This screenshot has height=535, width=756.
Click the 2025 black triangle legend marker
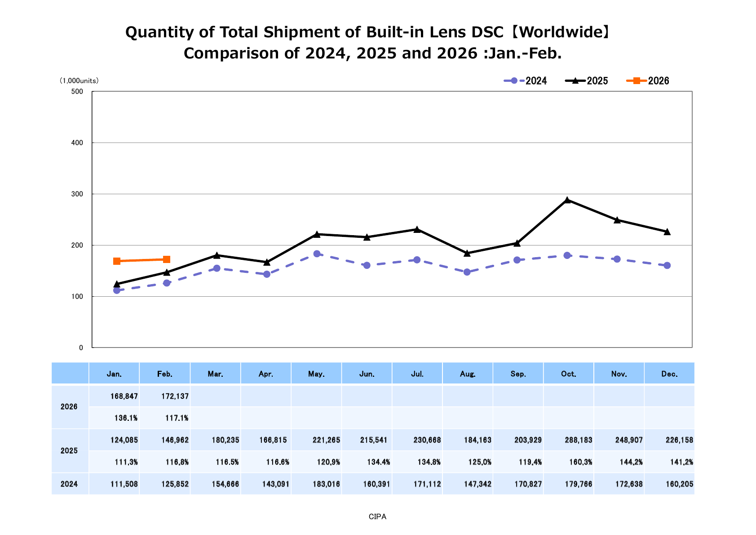(x=575, y=81)
